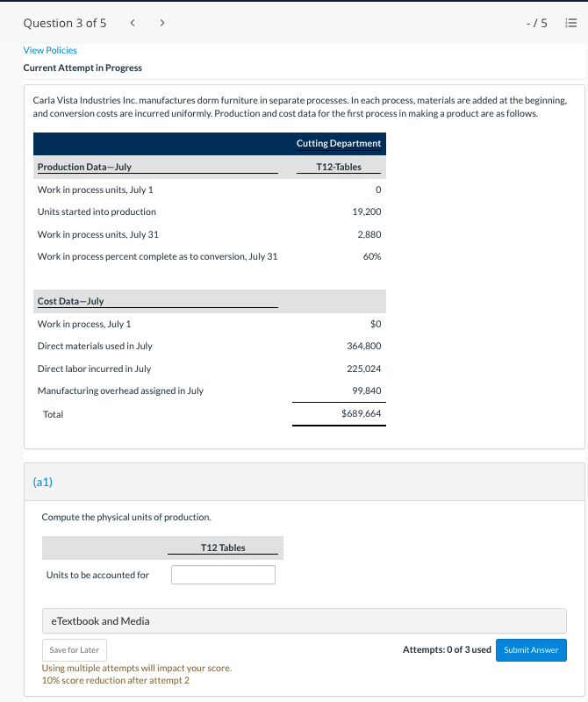Open the View Policies link
This screenshot has width=588, height=702.
[50, 50]
